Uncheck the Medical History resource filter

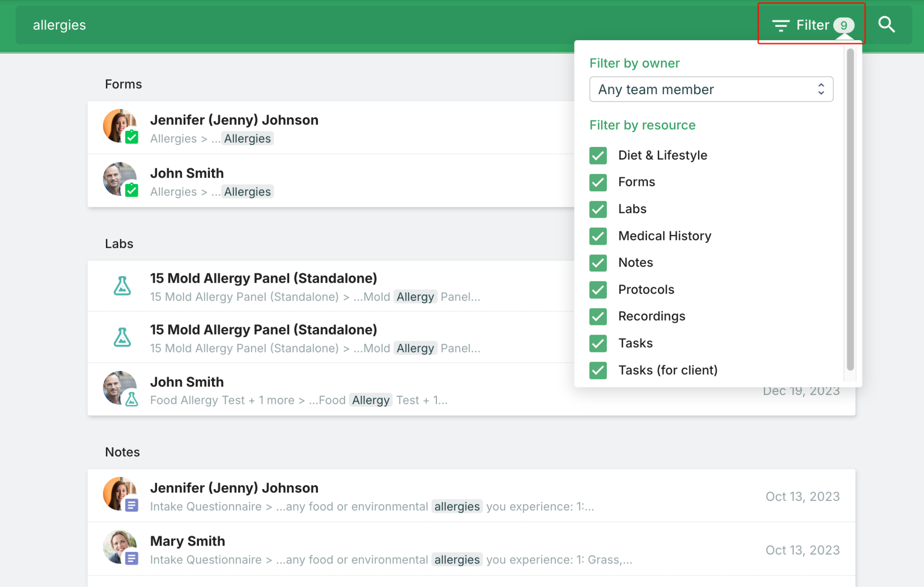598,236
